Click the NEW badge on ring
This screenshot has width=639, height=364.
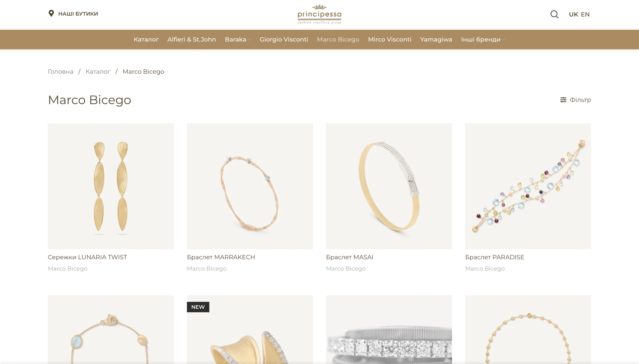(198, 307)
